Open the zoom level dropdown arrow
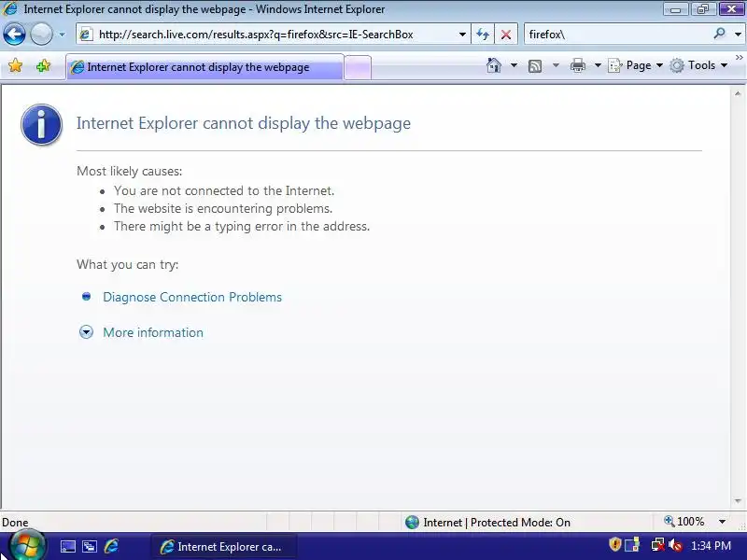 [x=722, y=522]
